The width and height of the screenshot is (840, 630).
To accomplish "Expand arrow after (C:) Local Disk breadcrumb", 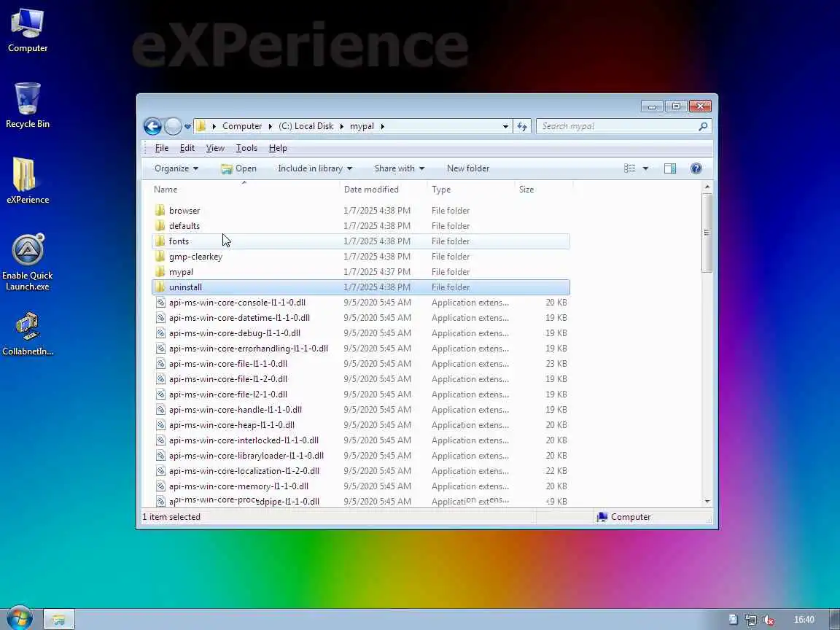I will click(341, 127).
